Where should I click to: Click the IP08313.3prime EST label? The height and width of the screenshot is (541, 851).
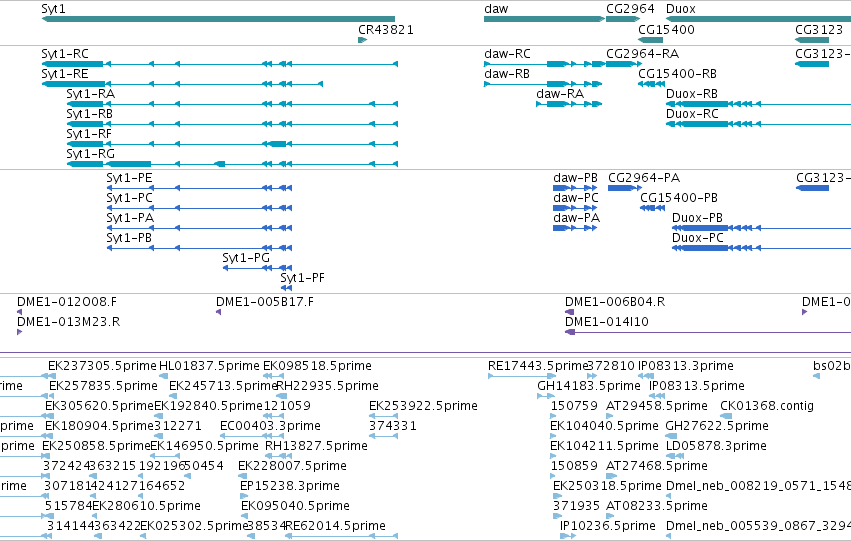[686, 366]
